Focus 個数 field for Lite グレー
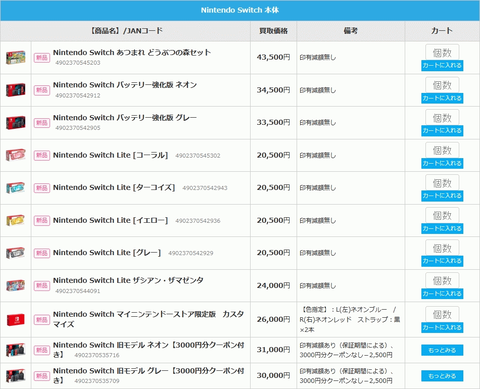This screenshot has width=480, height=389. (442, 248)
